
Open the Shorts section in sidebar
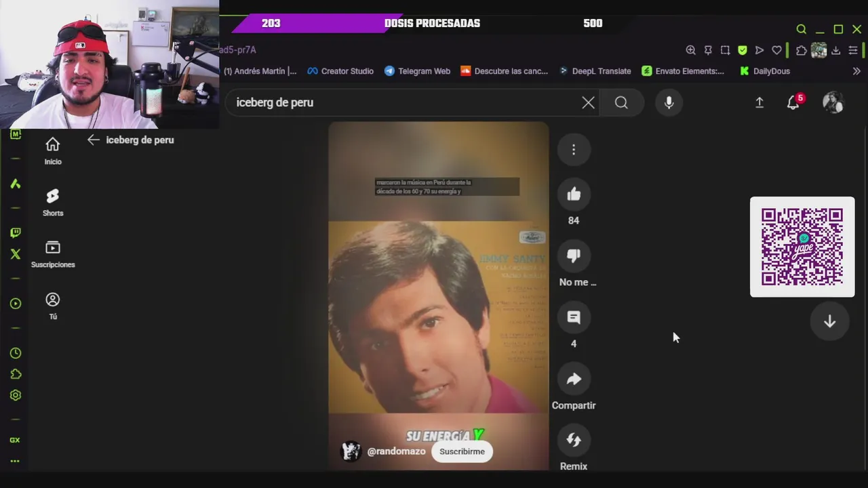[53, 203]
